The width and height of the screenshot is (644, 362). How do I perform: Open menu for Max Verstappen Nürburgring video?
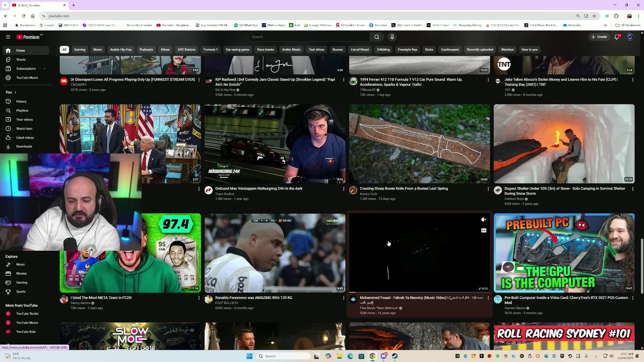(344, 189)
